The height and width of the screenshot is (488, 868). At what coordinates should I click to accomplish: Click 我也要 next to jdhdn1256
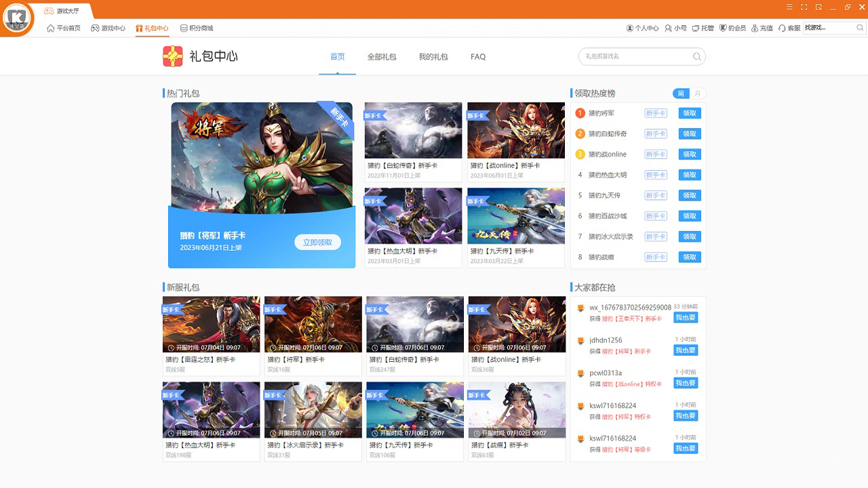(685, 350)
